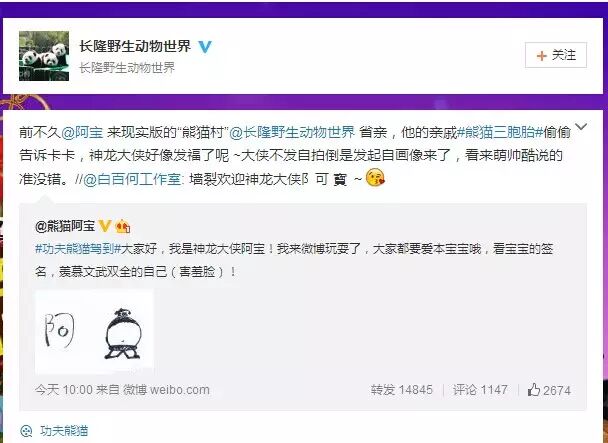Image resolution: width=608 pixels, height=443 pixels.
Task: Click the 长隆野生动物世界 panda avatar
Action: tap(44, 56)
